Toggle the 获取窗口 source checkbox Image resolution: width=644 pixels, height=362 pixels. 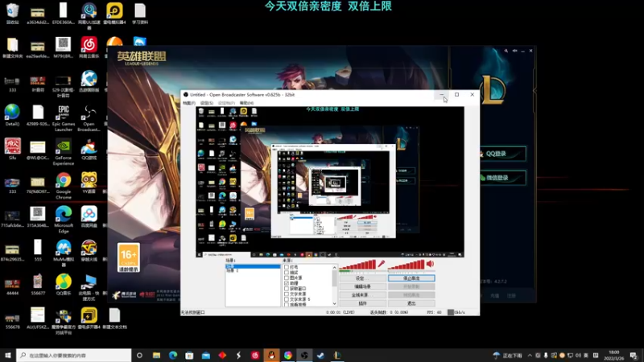pyautogui.click(x=287, y=289)
